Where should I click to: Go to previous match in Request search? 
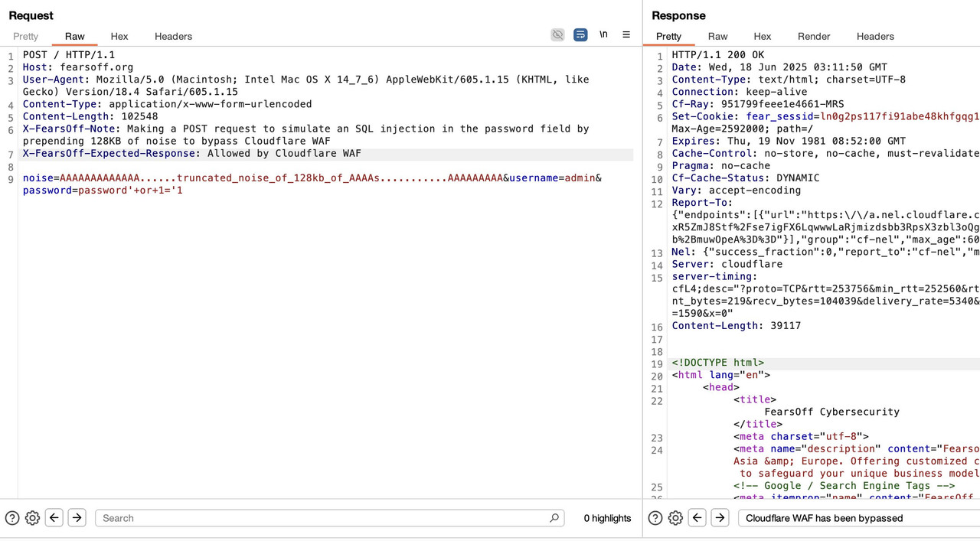click(x=54, y=518)
